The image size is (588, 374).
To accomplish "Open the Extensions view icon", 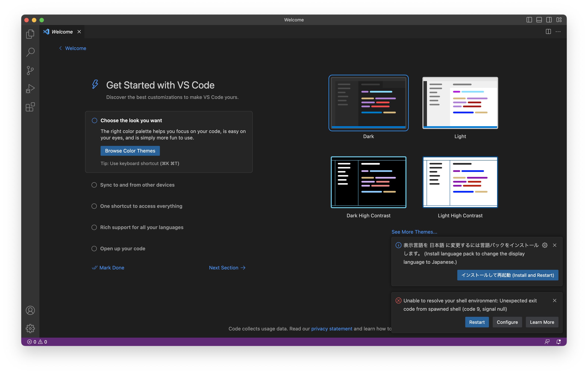I will coord(30,107).
